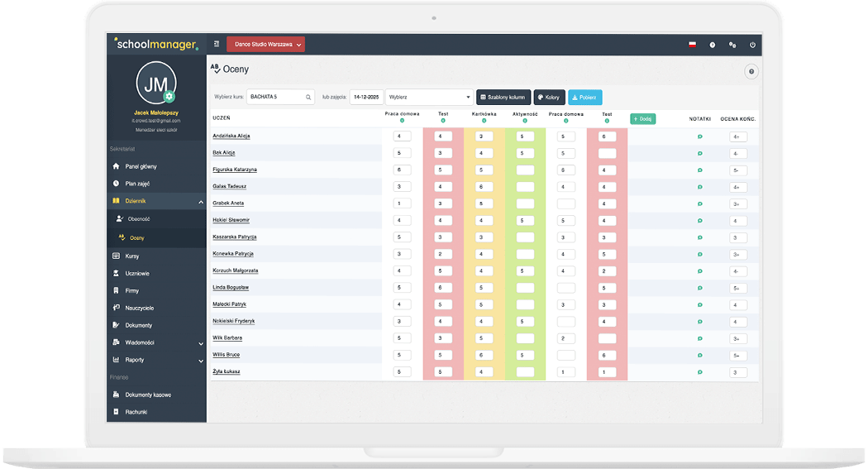The height and width of the screenshot is (469, 868).
Task: Click the help icon beside the Oceny title
Action: (751, 72)
